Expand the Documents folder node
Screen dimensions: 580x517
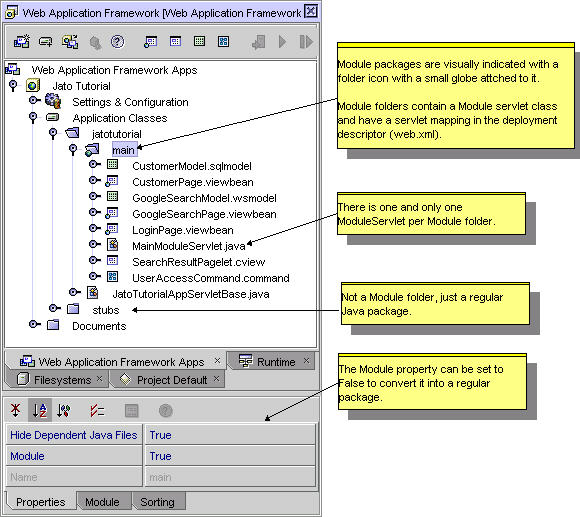point(35,324)
